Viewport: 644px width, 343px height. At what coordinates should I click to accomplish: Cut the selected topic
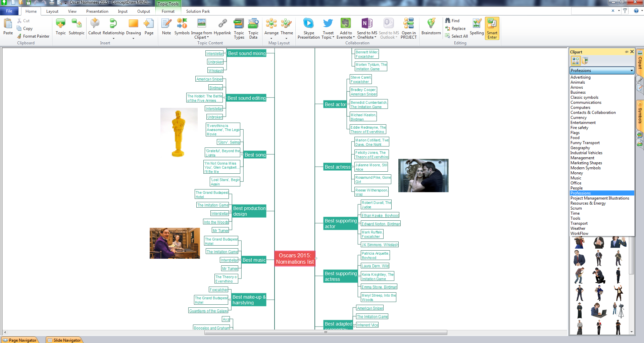(23, 21)
